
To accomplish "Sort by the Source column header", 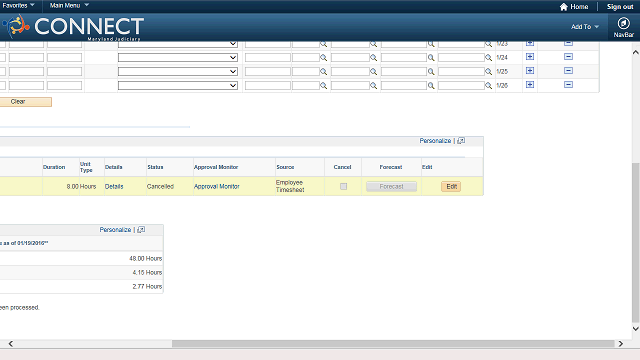I will coord(285,167).
